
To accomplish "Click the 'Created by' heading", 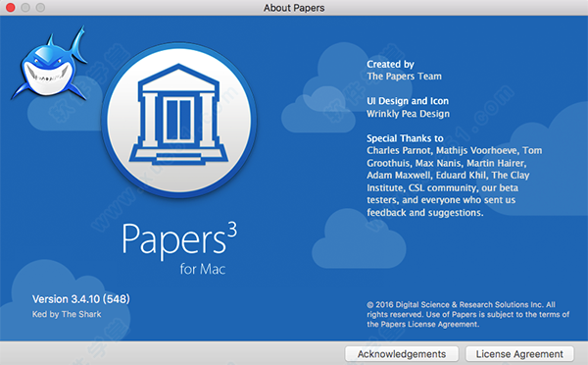I will pos(390,64).
